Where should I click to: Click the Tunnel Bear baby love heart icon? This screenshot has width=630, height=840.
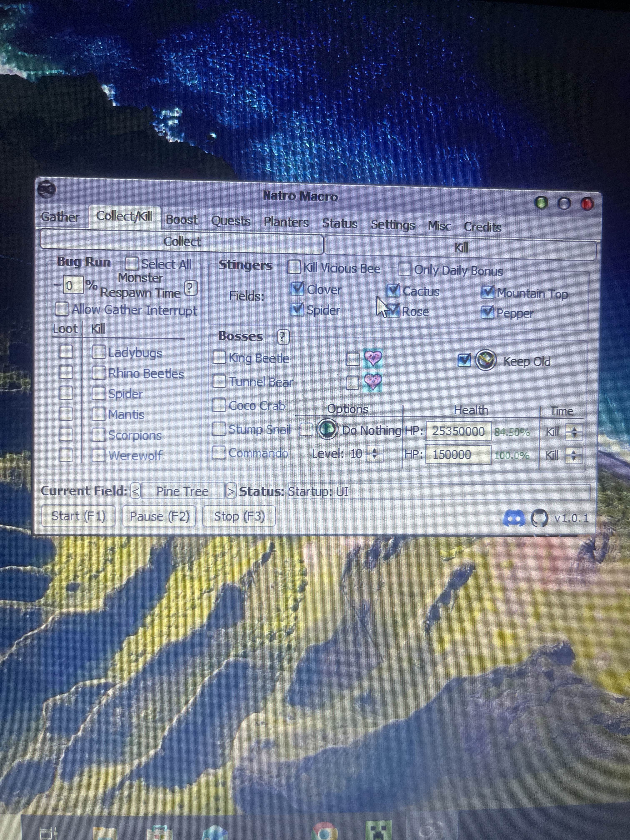[x=373, y=382]
